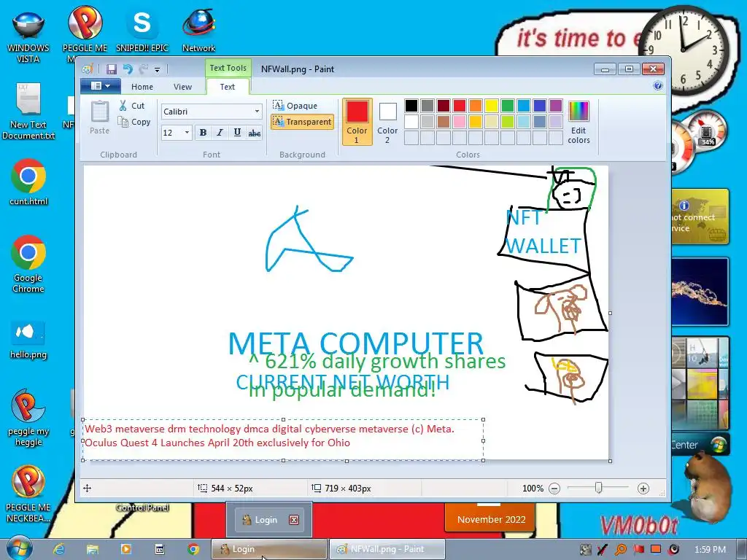Click inside the red text box on canvas
The image size is (747, 560).
click(284, 440)
